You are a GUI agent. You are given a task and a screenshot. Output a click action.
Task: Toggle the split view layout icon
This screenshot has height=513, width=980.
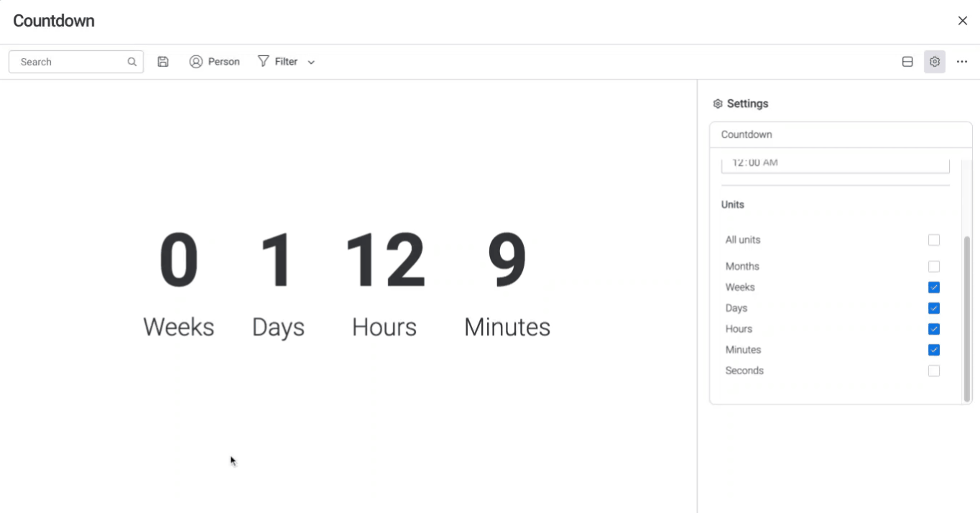(907, 62)
